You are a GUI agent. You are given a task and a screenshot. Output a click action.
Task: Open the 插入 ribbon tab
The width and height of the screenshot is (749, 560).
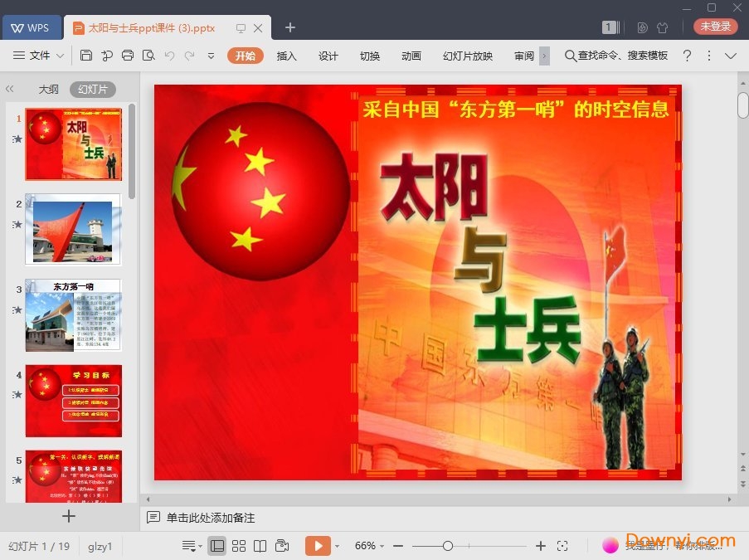click(286, 56)
